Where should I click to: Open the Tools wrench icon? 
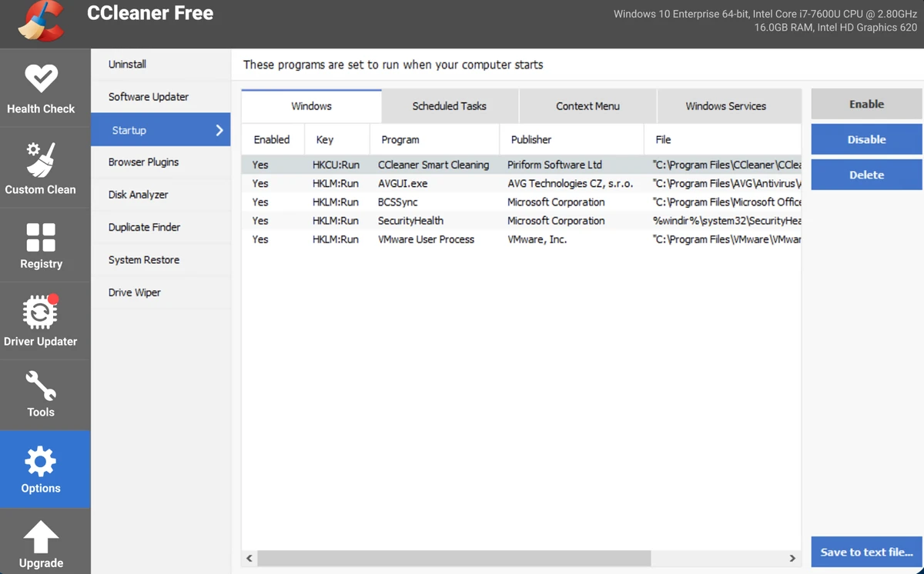[41, 385]
